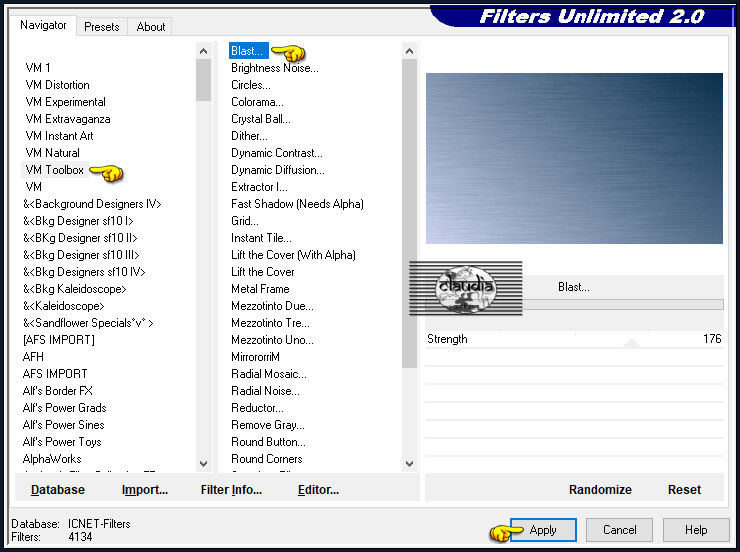The width and height of the screenshot is (740, 552).
Task: Select &<Bkg Designer sf10 I> category
Action: tap(78, 221)
